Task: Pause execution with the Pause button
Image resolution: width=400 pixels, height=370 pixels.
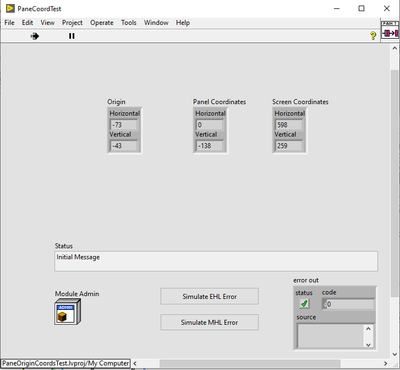Action: coord(72,36)
